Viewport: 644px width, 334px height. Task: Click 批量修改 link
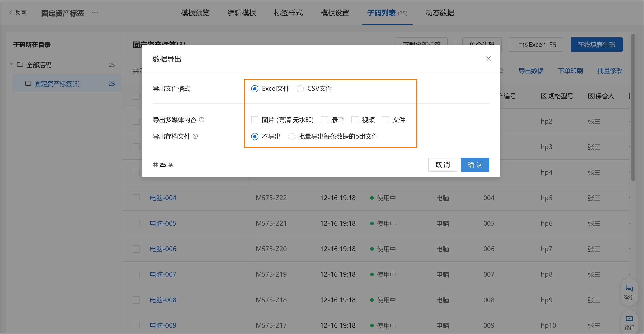(610, 71)
